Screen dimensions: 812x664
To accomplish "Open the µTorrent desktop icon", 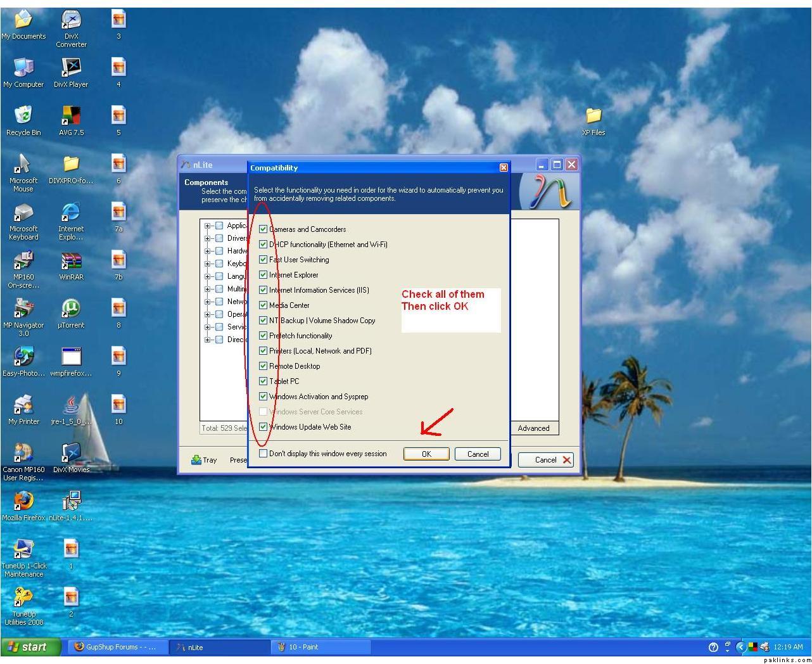I will coord(71,309).
